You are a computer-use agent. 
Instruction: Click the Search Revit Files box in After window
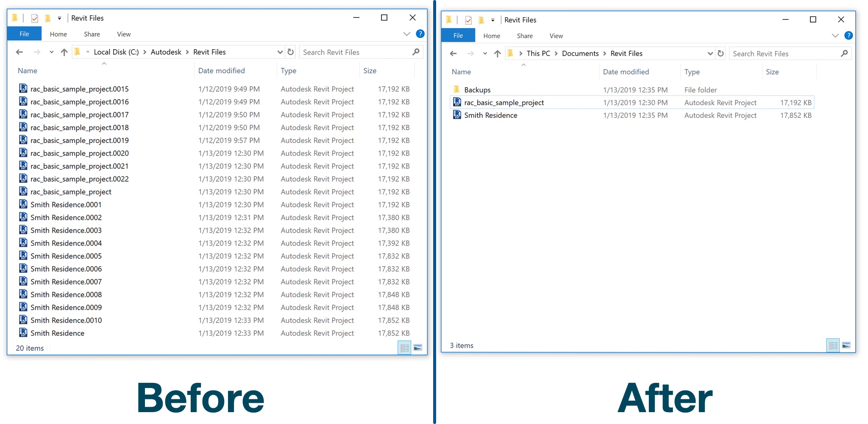[x=784, y=53]
